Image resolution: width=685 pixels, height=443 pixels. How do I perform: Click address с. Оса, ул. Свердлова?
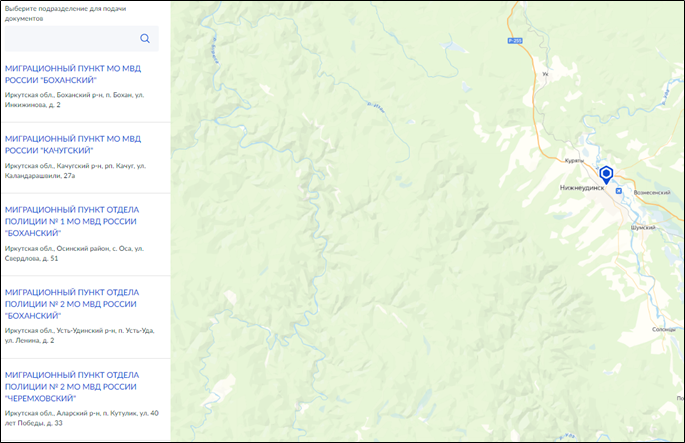(x=74, y=253)
